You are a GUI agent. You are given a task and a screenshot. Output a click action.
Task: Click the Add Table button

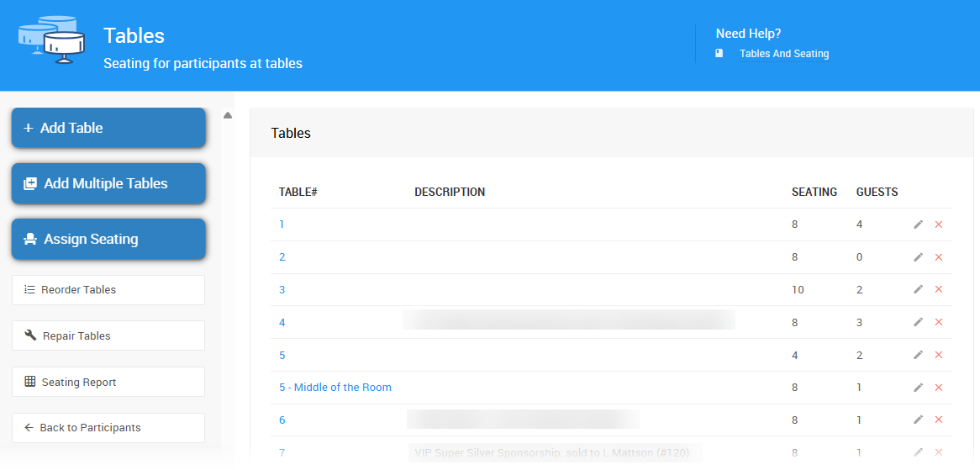click(x=108, y=128)
